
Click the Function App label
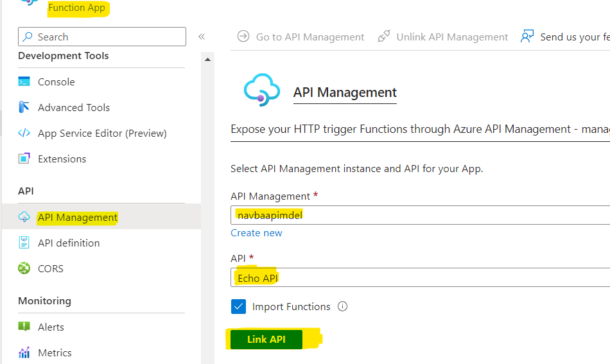pyautogui.click(x=76, y=8)
